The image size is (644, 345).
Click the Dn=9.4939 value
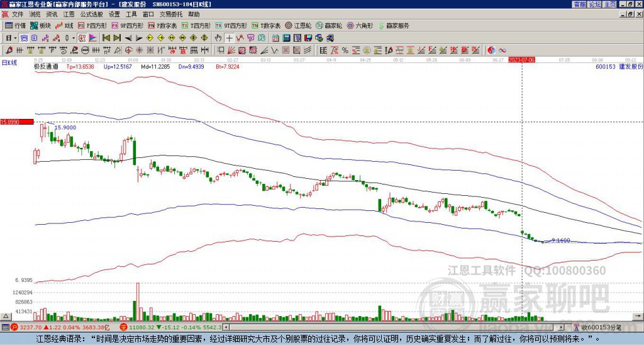coord(191,66)
